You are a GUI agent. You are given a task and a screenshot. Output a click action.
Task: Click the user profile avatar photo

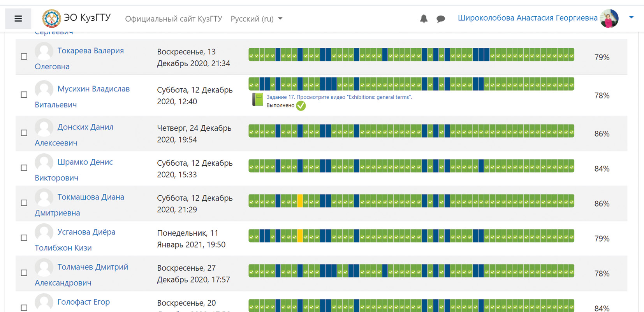[609, 18]
